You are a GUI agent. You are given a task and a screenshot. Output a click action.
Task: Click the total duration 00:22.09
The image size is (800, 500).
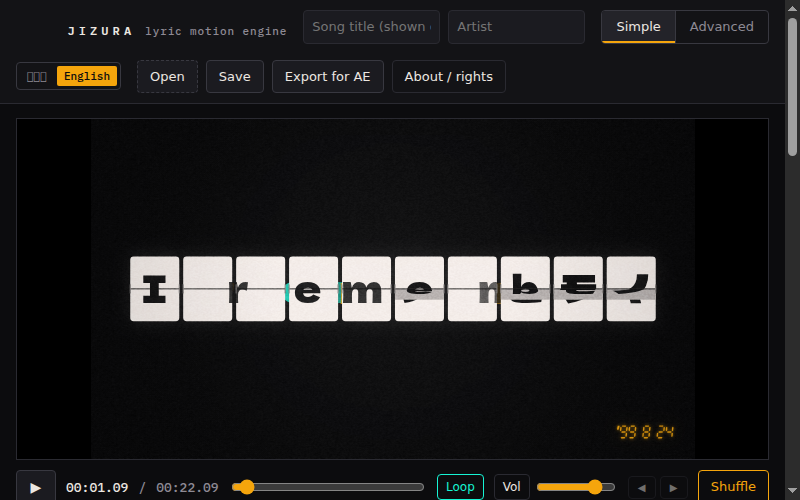(x=187, y=488)
